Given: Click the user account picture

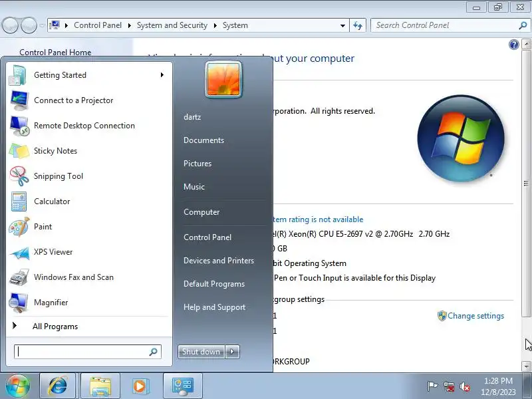Looking at the screenshot, I should pos(223,80).
